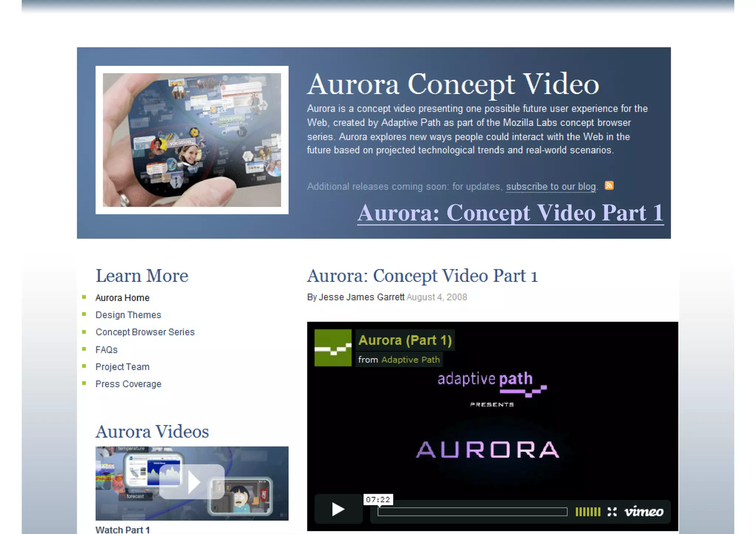Click the orange RSS feed icon

point(609,185)
